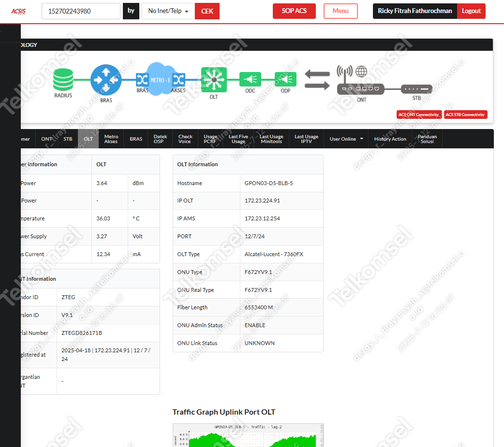Screen dimensions: 504x447
Task: Click bias current value 12.34
Action: pos(103,254)
